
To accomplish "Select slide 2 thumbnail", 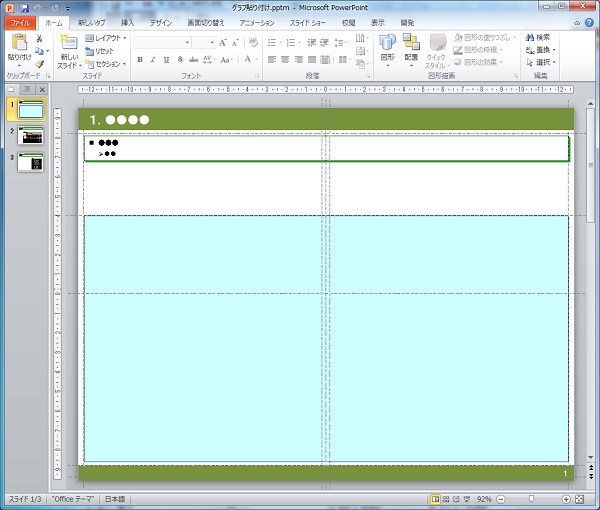I will click(x=30, y=136).
